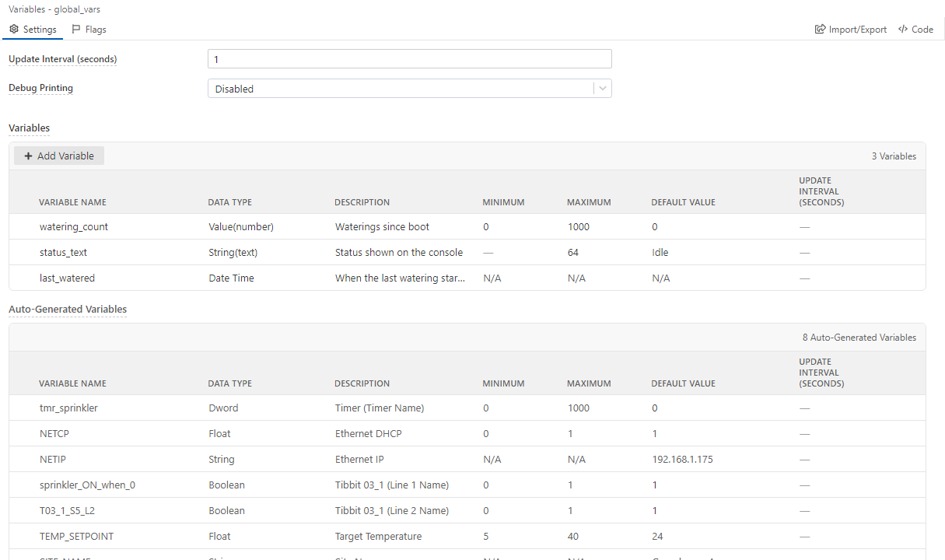945x560 pixels.
Task: Click truncated description 'When the last watering star...'
Action: 401,278
